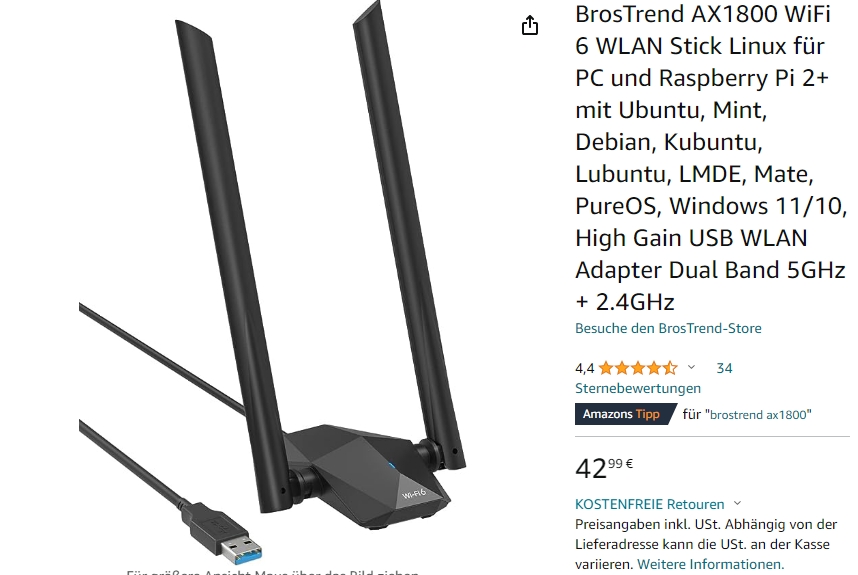Click the 4,4 rating number
This screenshot has height=575, width=858.
point(584,368)
